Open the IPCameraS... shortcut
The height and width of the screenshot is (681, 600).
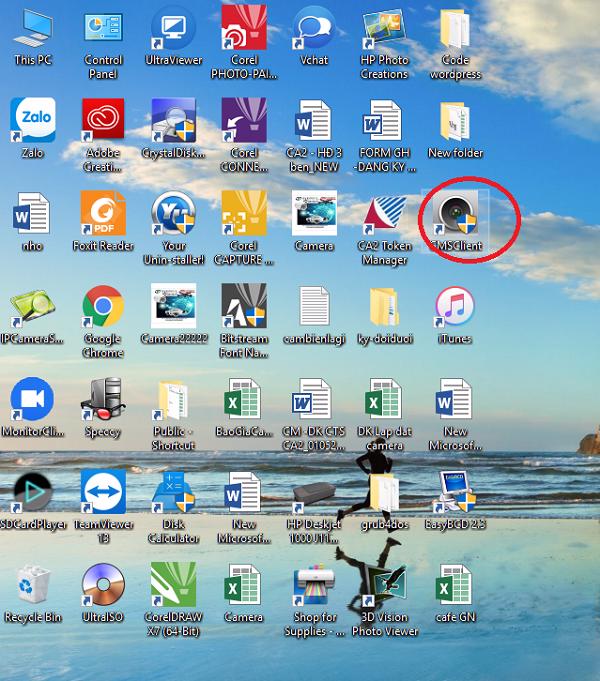point(33,307)
